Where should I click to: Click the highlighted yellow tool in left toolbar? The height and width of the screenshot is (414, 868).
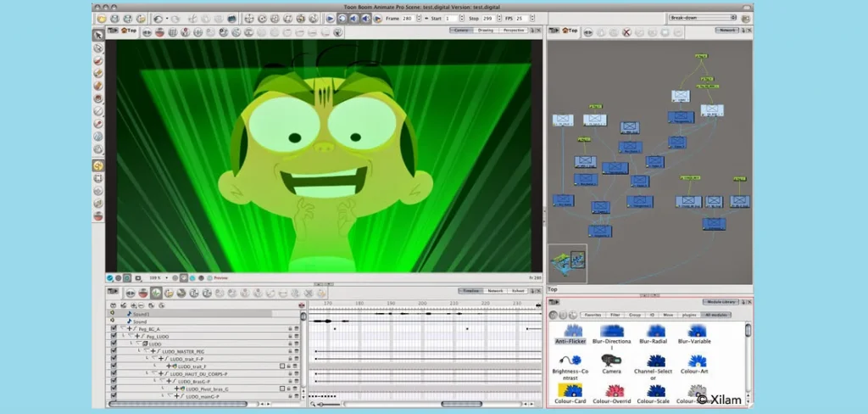(98, 165)
